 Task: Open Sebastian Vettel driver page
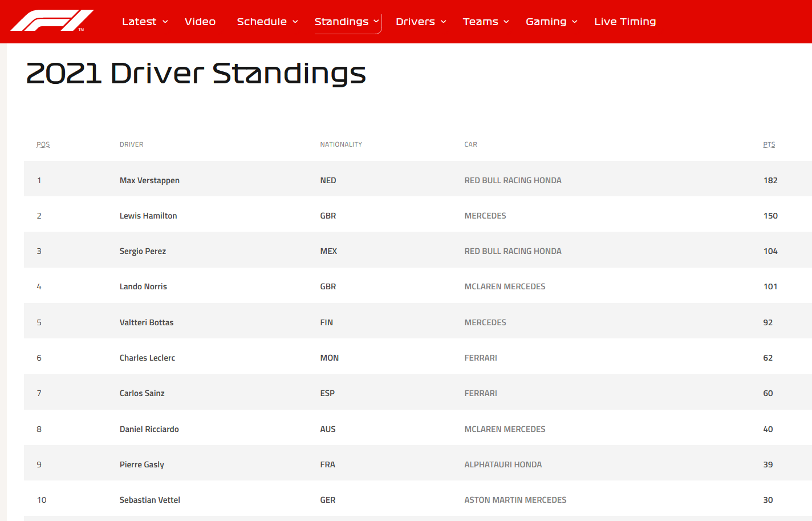tap(150, 500)
